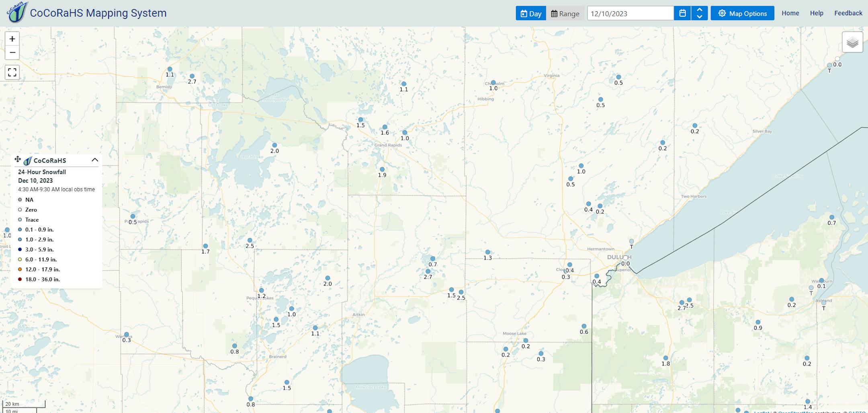Click the 1.8 station marker
Screen dimensions: 868x413
click(666, 358)
